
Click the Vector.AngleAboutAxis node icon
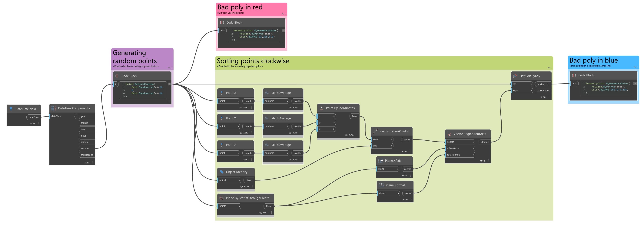(449, 134)
